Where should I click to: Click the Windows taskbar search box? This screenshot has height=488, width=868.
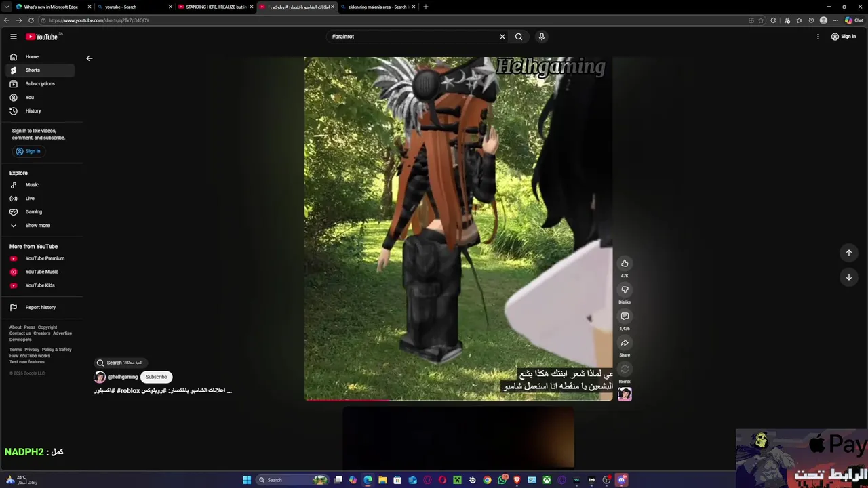tap(292, 480)
